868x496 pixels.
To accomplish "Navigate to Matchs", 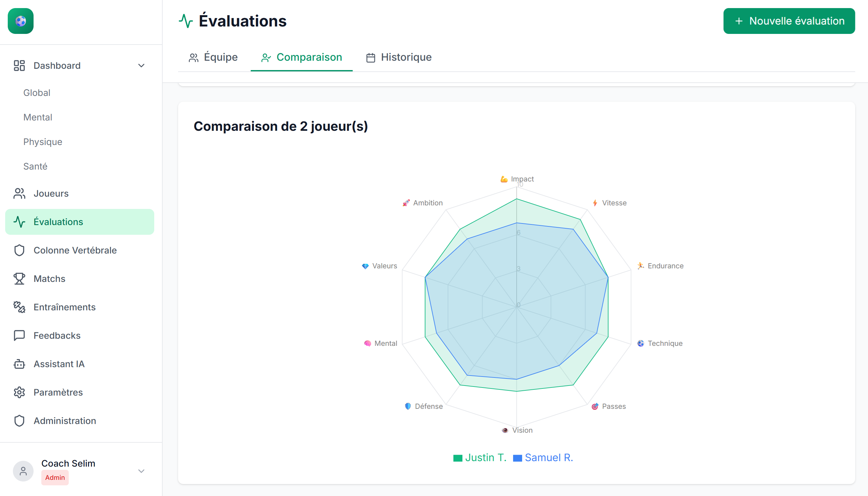I will (x=80, y=279).
